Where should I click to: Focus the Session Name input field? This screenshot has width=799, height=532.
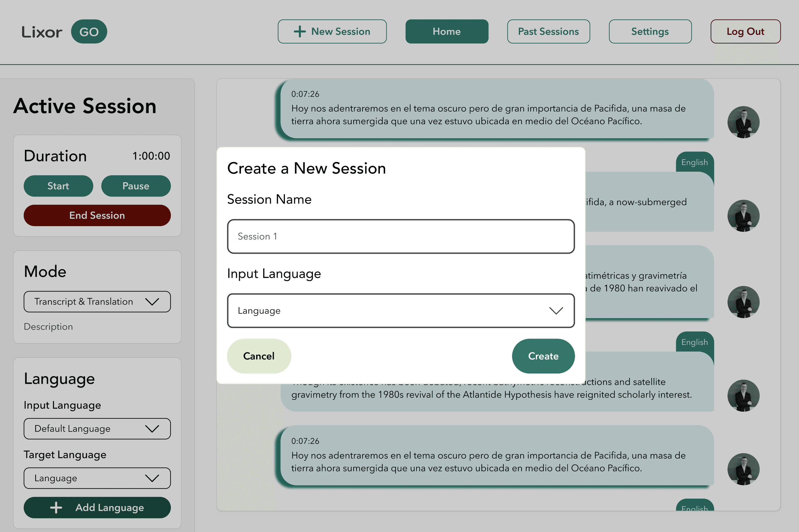pos(401,236)
